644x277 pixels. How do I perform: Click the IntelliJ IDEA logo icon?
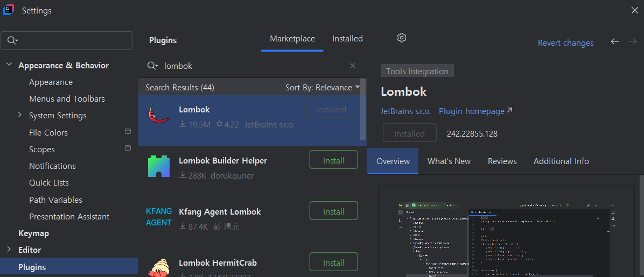tap(9, 10)
